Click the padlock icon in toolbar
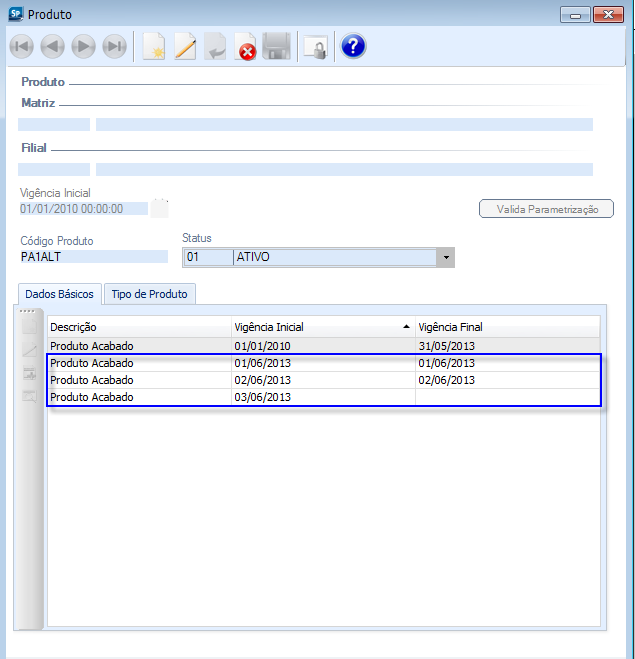The width and height of the screenshot is (635, 659). [315, 47]
